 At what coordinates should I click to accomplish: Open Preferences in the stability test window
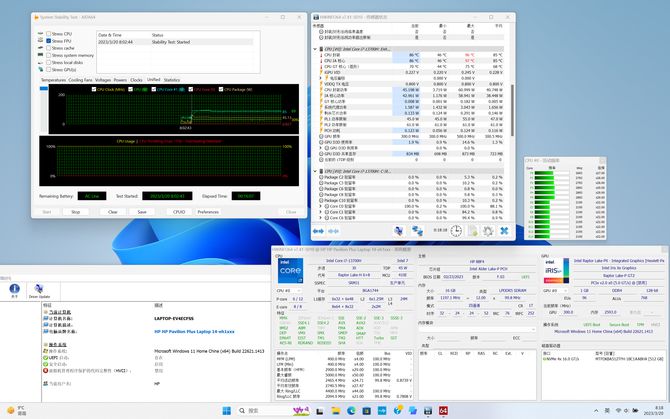(208, 212)
